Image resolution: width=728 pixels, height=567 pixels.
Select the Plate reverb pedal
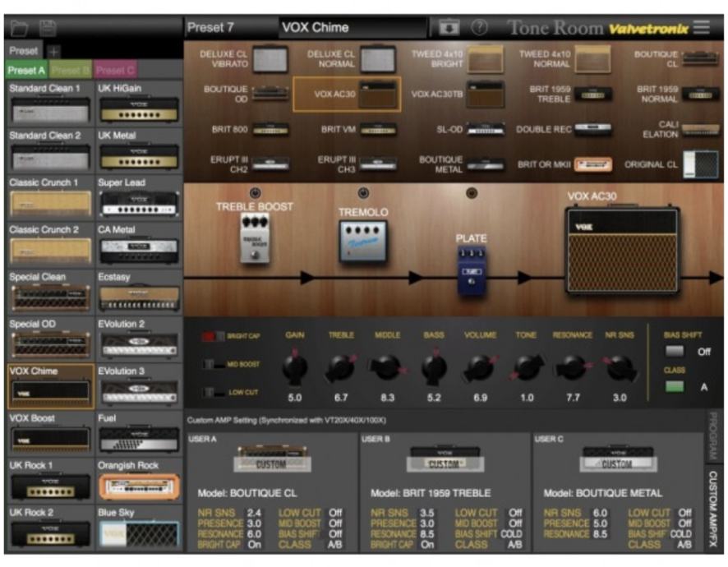[x=472, y=269]
